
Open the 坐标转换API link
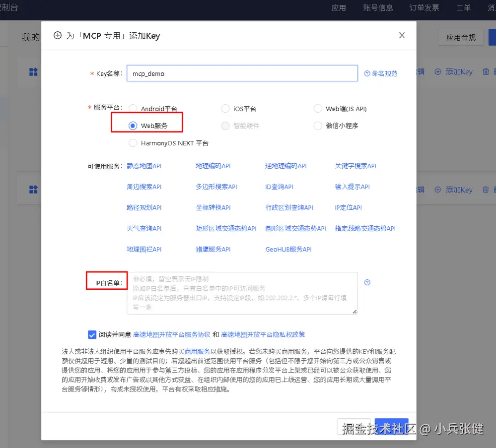(213, 208)
